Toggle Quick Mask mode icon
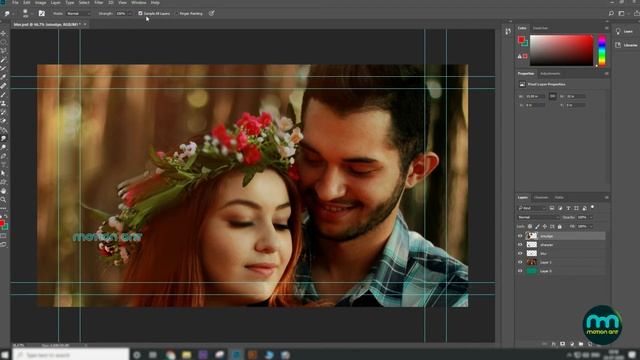Screen dimensions: 640x360 pos(4,236)
